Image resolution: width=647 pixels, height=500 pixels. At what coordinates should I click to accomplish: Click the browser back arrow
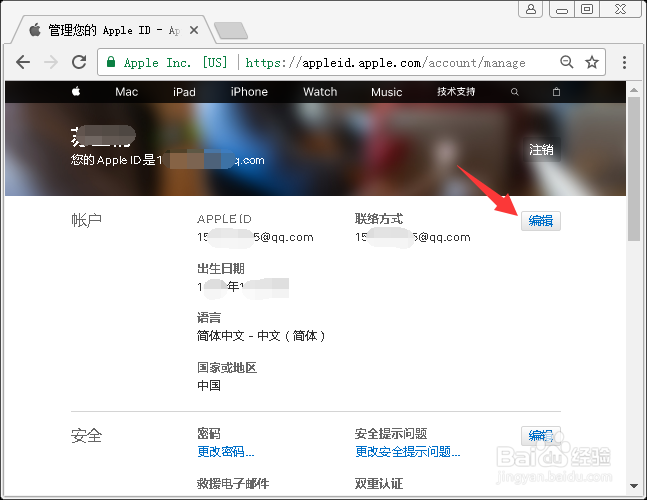[x=23, y=62]
